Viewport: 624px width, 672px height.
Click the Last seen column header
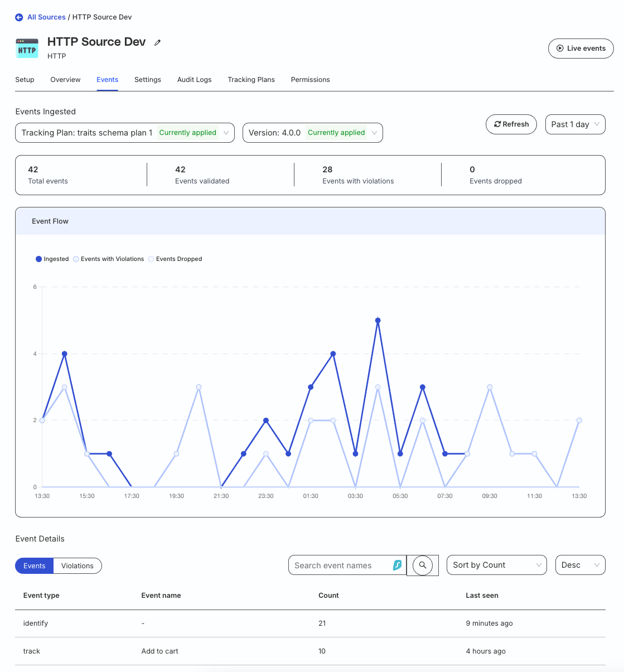(x=482, y=596)
